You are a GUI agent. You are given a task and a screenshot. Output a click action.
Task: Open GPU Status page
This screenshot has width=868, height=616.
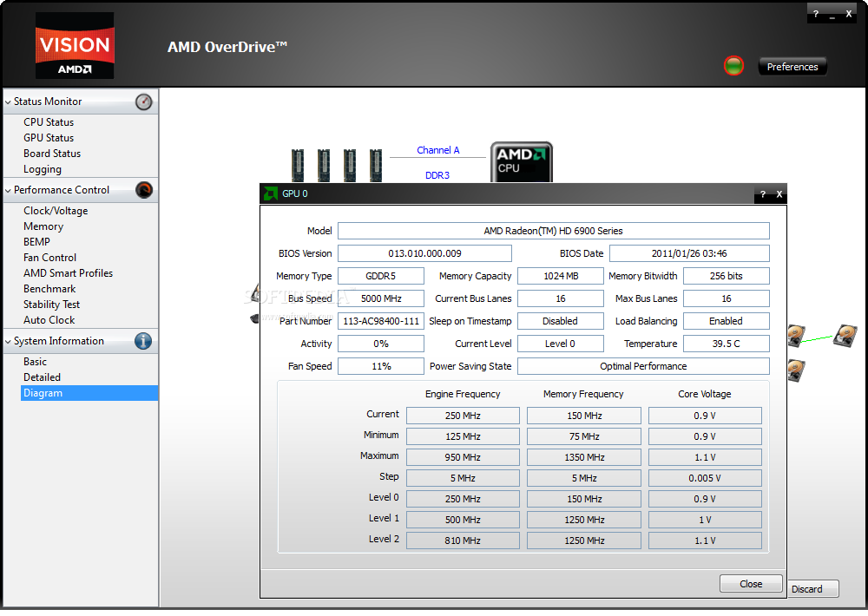(49, 138)
